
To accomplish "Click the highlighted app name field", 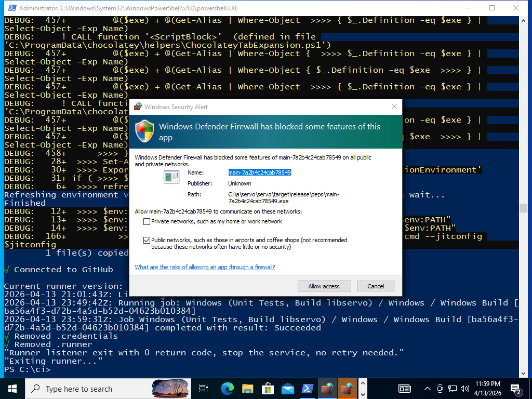I will 260,172.
